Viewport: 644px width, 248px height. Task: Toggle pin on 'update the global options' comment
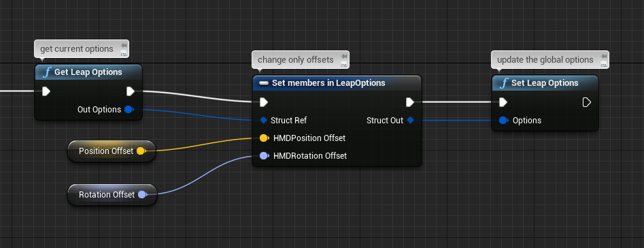tap(604, 57)
